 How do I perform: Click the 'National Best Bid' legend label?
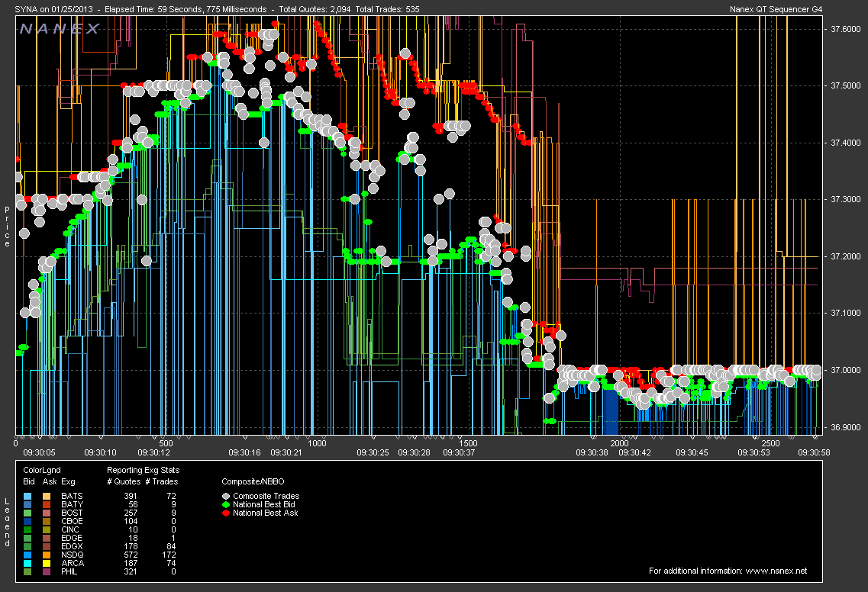[x=264, y=504]
